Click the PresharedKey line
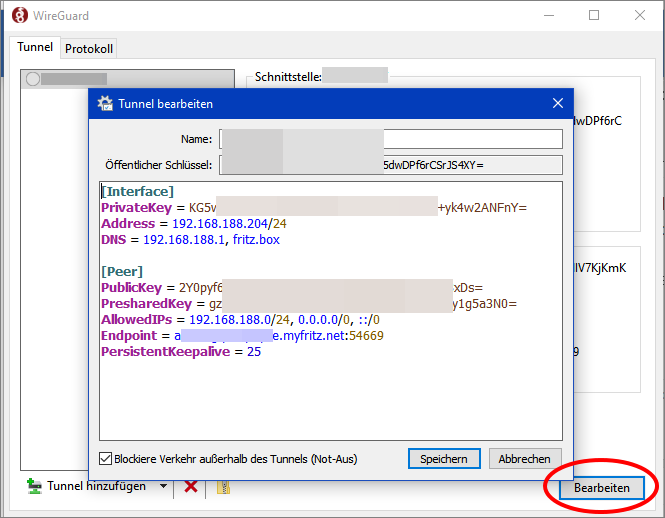Viewport: 665px width, 518px height. 309,304
